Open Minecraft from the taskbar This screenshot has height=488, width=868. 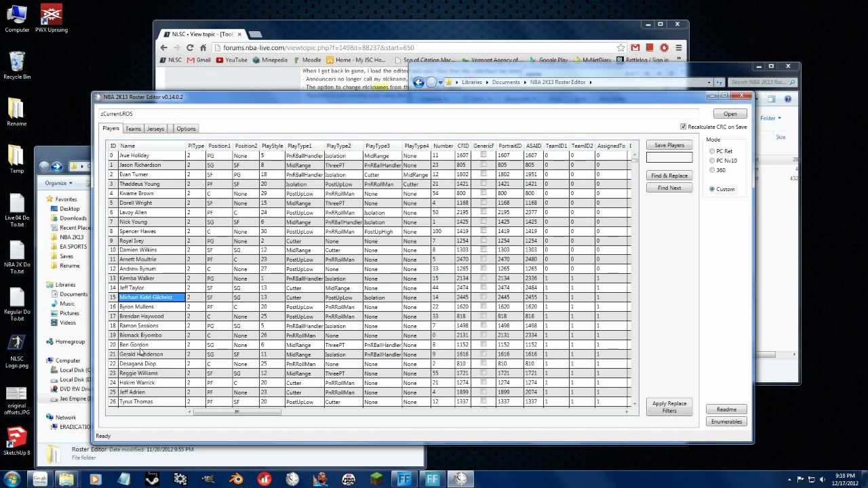(376, 479)
